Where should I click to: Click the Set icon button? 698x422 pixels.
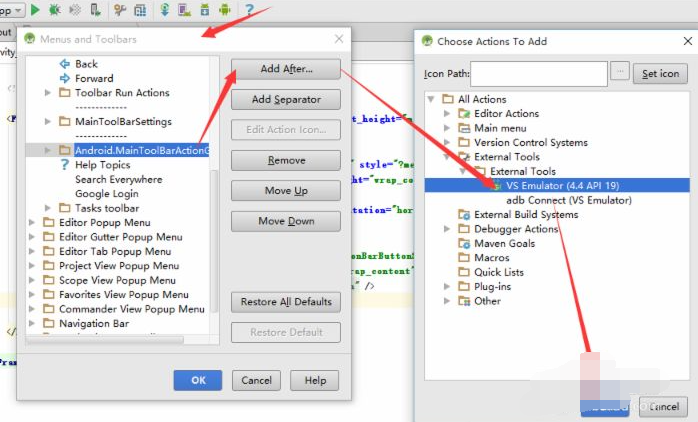pyautogui.click(x=660, y=74)
